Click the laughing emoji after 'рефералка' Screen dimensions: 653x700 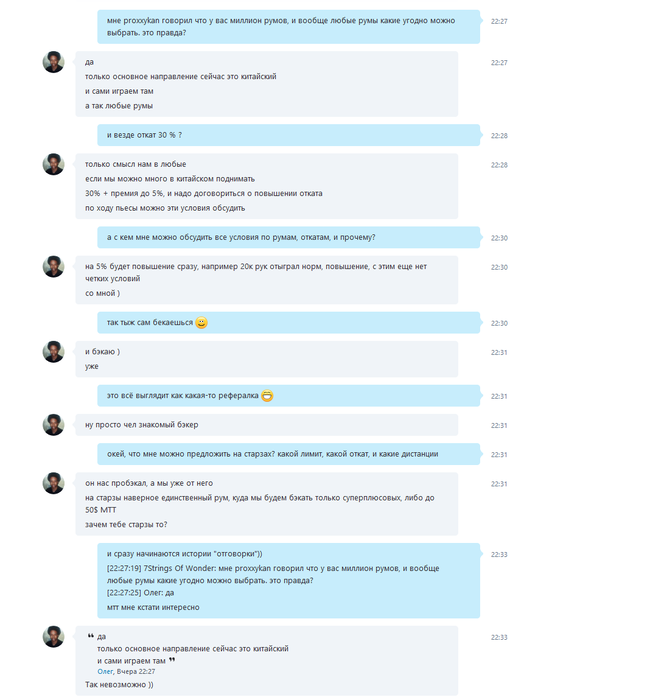(x=267, y=396)
